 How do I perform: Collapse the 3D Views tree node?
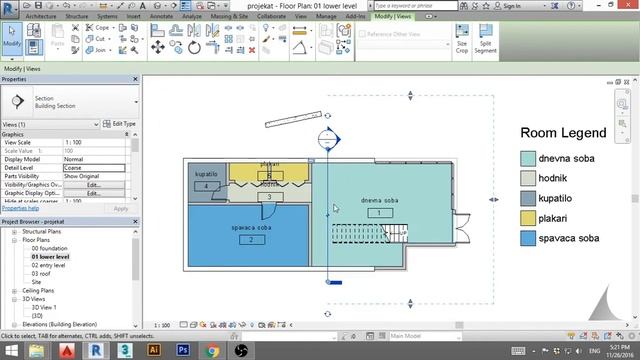click(14, 300)
